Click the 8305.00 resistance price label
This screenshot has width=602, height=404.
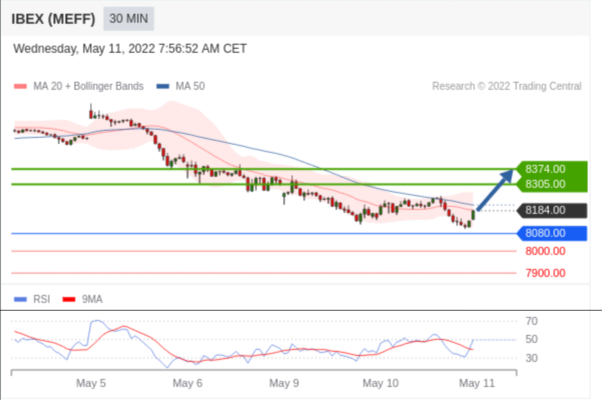click(551, 184)
